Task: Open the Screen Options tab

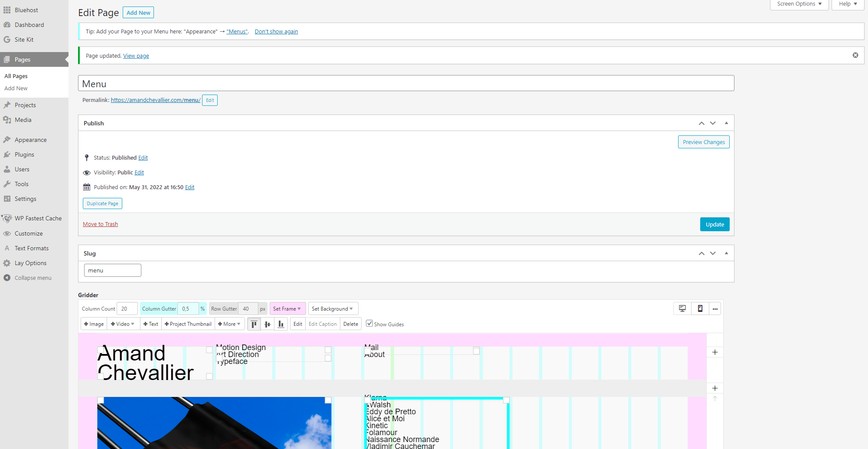Action: click(799, 4)
